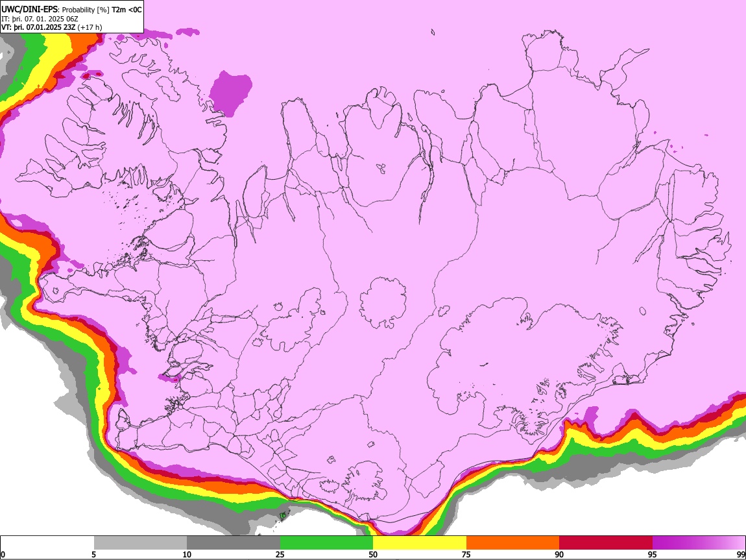Click the IT initial time line

pos(40,19)
